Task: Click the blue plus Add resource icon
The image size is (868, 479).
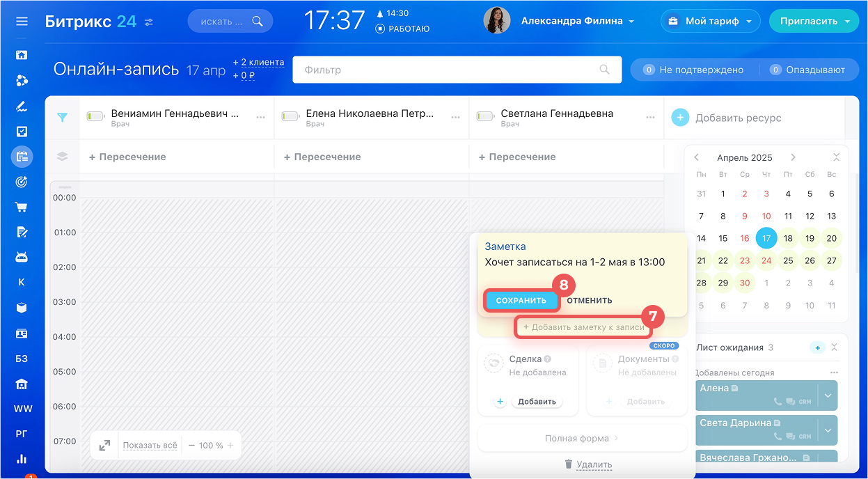Action: click(680, 118)
